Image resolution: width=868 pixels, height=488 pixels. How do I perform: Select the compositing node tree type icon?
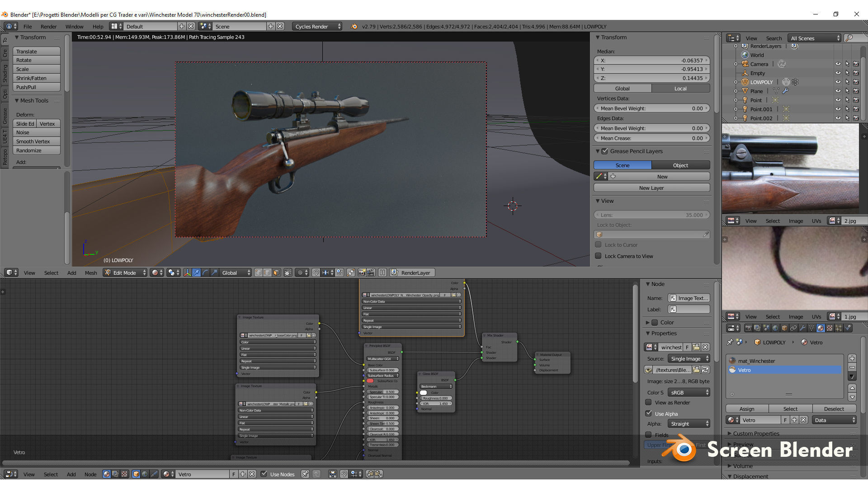(115, 474)
